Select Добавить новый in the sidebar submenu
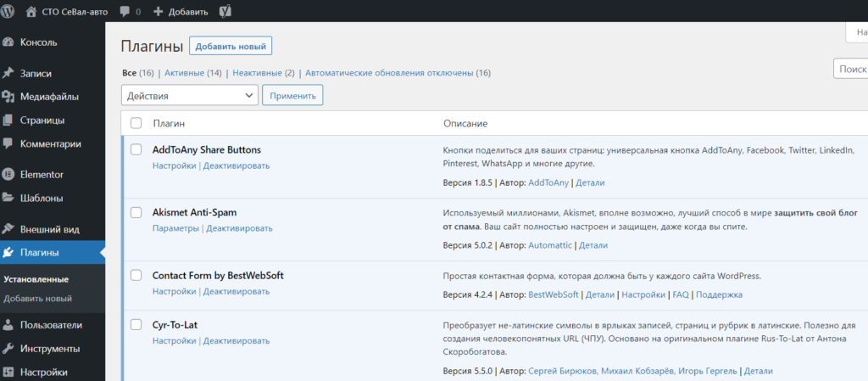The width and height of the screenshot is (868, 381). (37, 299)
